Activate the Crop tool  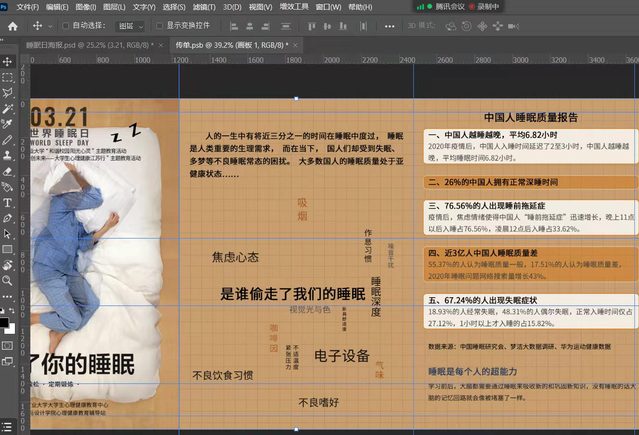coord(7,124)
